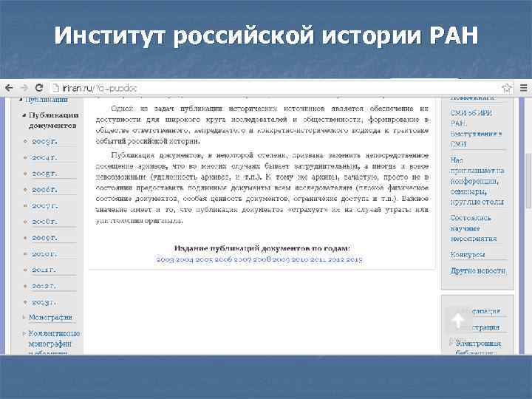Click the browser forward arrow
The image size is (532, 399).
(x=24, y=88)
